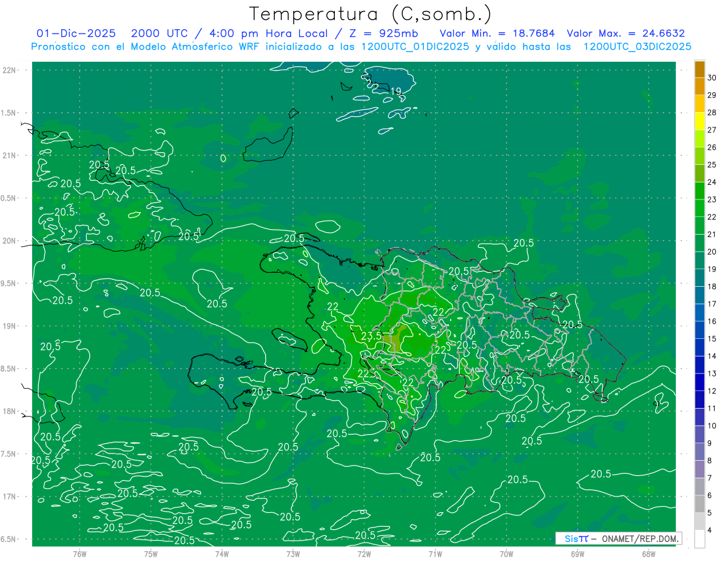The height and width of the screenshot is (562, 728).
Task: Click the 'Valor Min. = 18.7684' text
Action: pos(497,33)
